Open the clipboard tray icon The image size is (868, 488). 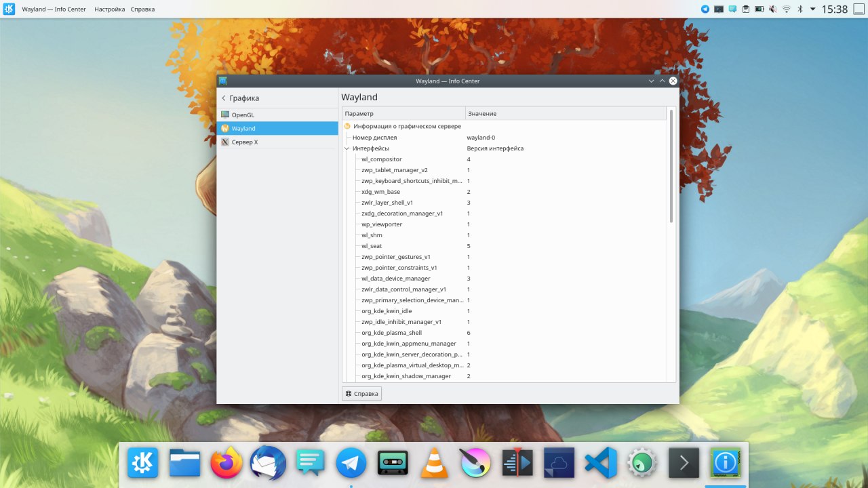coord(746,9)
